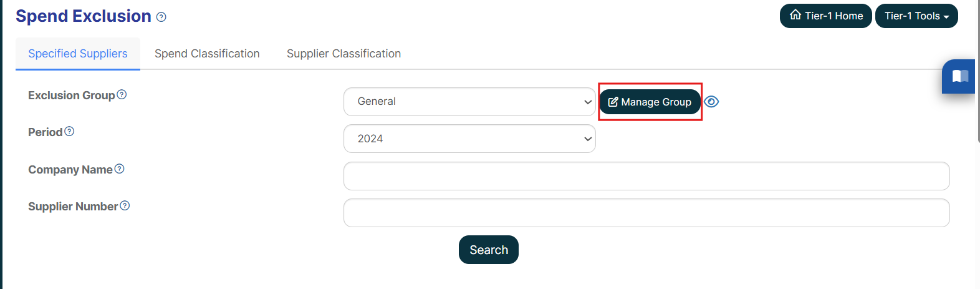
Task: Switch to Supplier Classification tab
Action: point(343,54)
